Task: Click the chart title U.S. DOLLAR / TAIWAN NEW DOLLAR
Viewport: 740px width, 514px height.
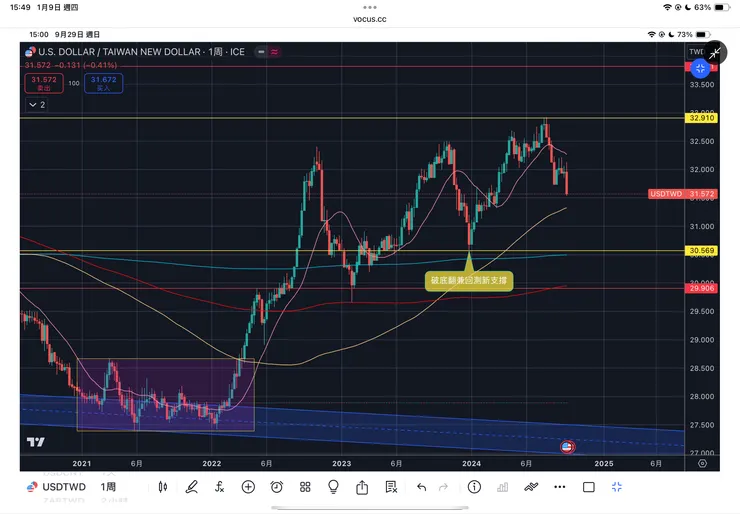Action: (119, 52)
